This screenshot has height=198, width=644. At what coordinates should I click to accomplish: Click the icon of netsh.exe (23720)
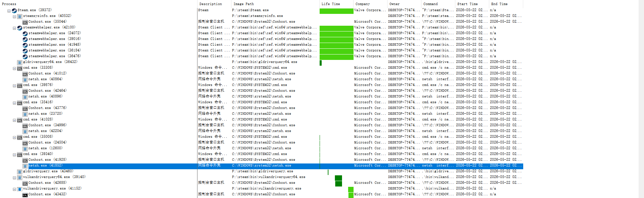pos(25,114)
